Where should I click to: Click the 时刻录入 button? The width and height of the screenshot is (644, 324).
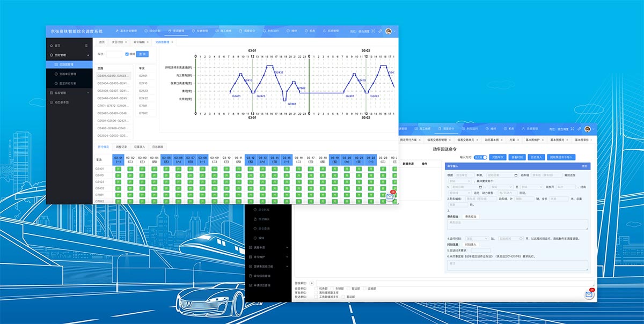click(470, 244)
